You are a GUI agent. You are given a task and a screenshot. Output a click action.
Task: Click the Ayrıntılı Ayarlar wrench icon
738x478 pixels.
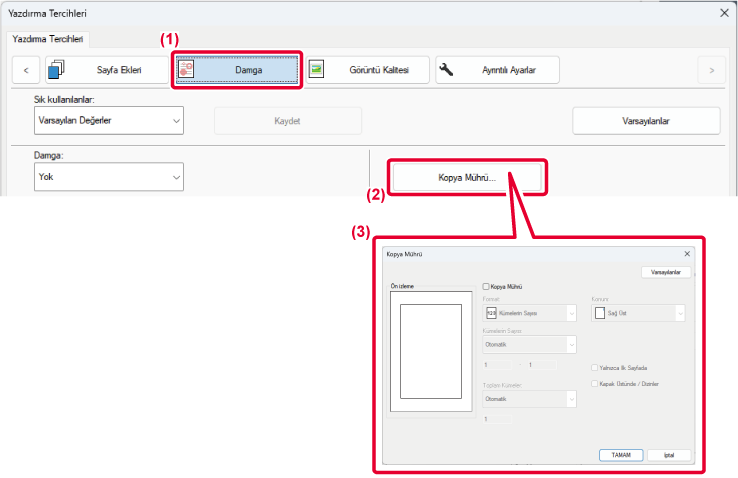[x=447, y=69]
